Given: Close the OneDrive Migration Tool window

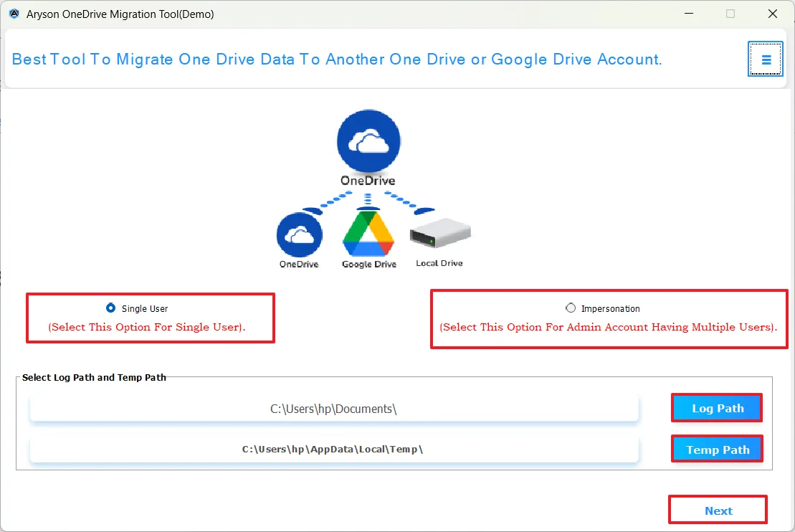Looking at the screenshot, I should (772, 14).
